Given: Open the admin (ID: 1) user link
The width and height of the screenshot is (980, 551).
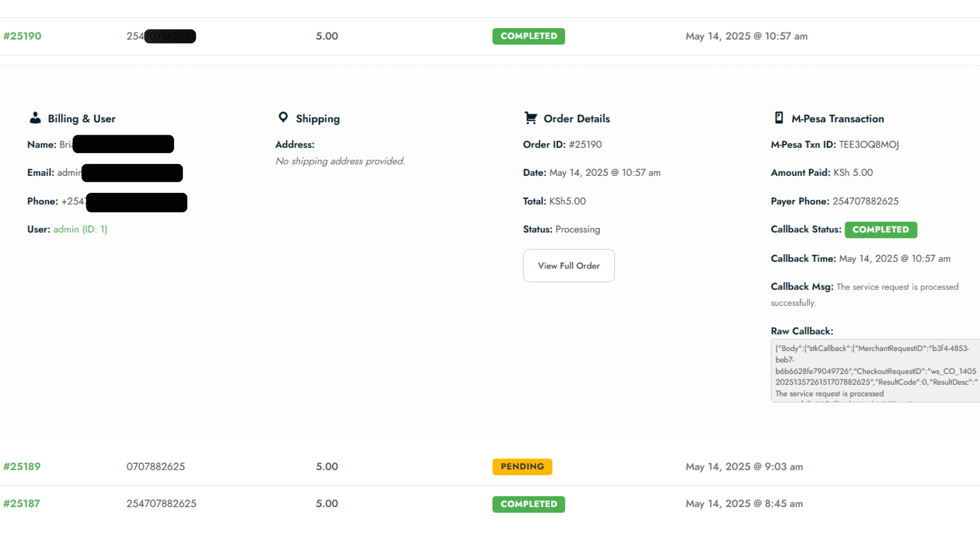Looking at the screenshot, I should [80, 229].
